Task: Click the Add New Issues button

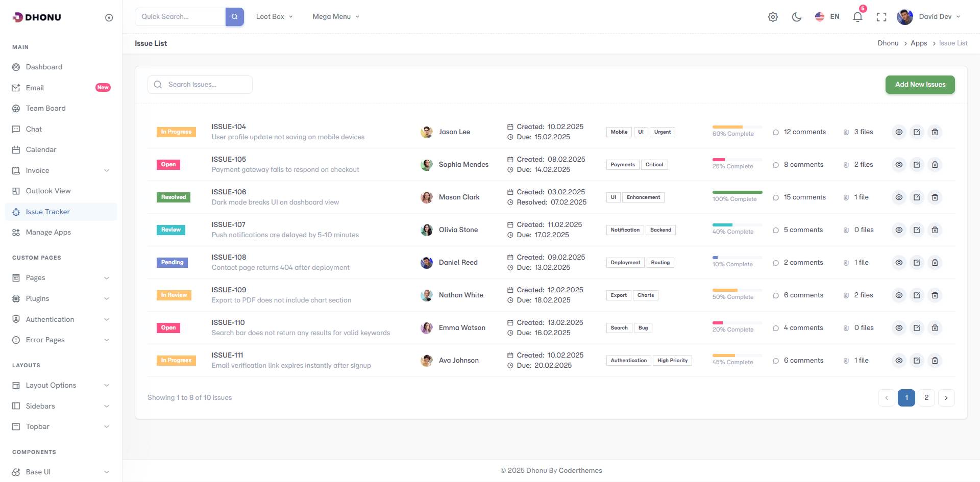Action: coord(920,85)
